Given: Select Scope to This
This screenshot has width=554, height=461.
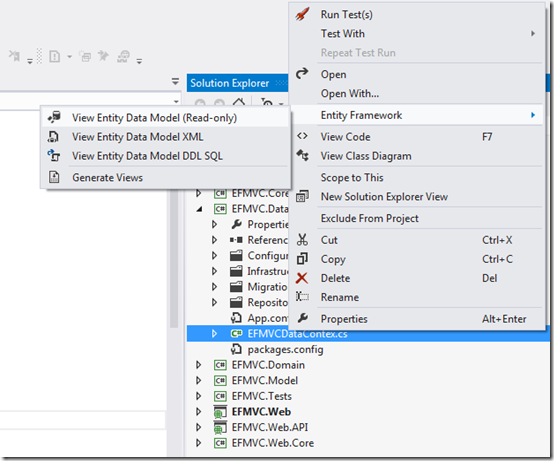Looking at the screenshot, I should (x=352, y=177).
